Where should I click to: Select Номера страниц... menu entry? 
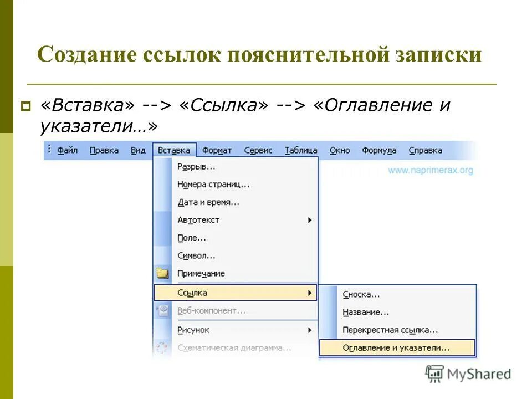click(236, 185)
